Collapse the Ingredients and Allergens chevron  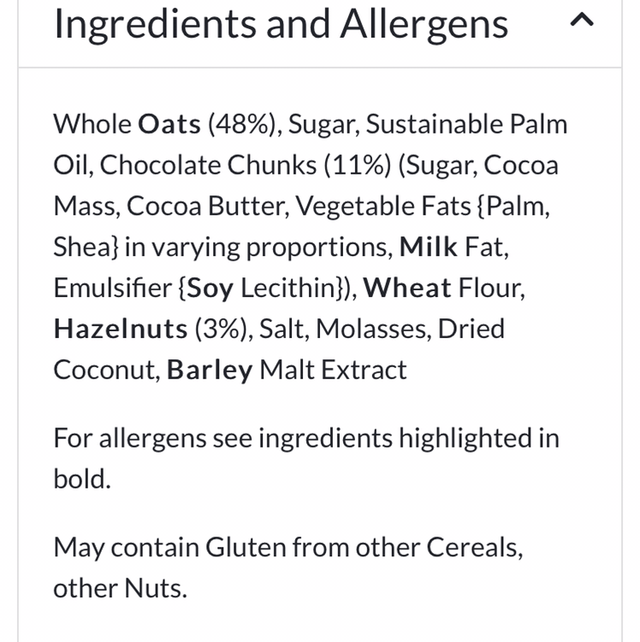click(x=581, y=23)
